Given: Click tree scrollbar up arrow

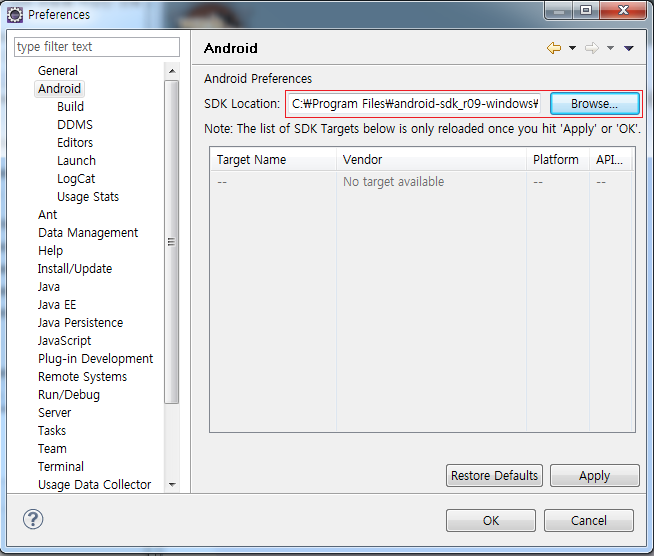Looking at the screenshot, I should (172, 71).
